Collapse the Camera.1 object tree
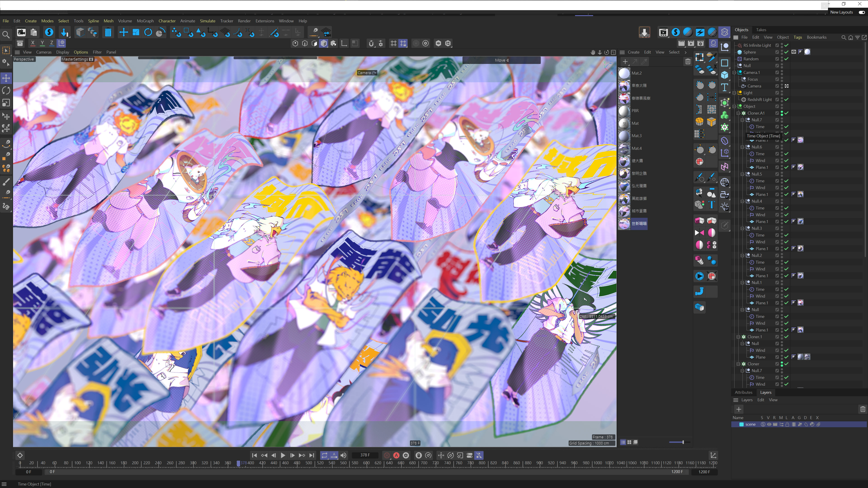The image size is (868, 488). [735, 72]
